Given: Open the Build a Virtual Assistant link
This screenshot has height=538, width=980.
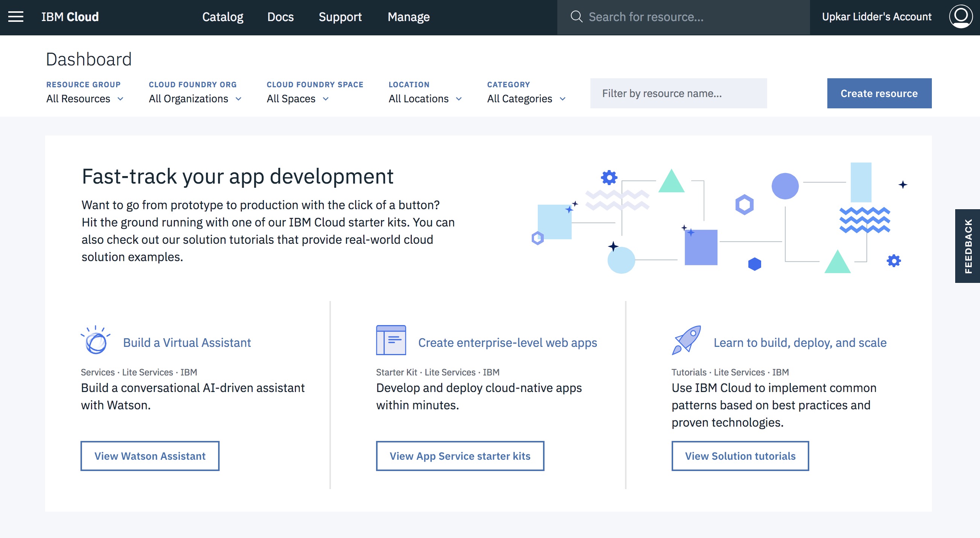Looking at the screenshot, I should click(187, 342).
